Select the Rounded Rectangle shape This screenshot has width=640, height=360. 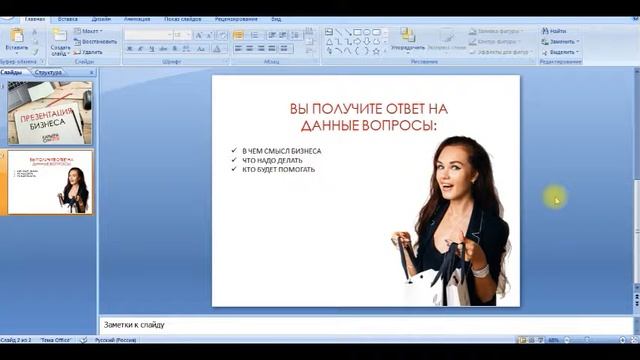(376, 31)
